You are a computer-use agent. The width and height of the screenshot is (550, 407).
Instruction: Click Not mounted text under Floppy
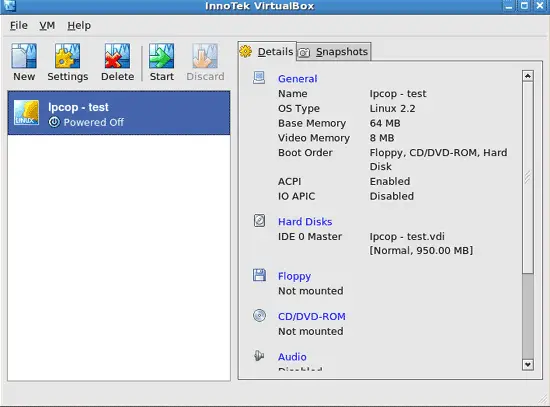(x=310, y=291)
